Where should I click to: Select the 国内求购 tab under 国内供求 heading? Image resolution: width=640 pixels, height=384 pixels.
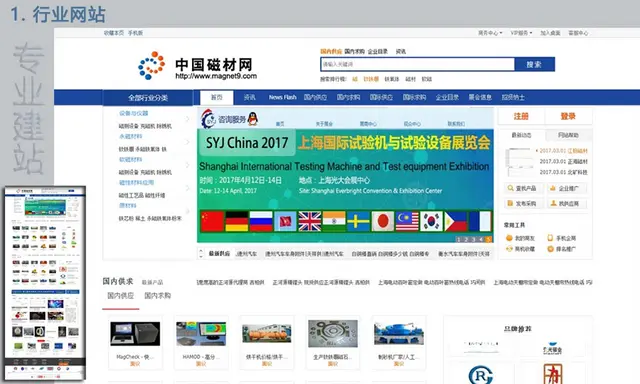pos(158,295)
